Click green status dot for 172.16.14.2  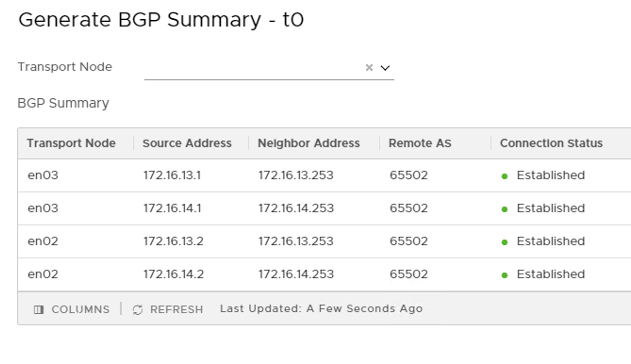[x=505, y=275]
